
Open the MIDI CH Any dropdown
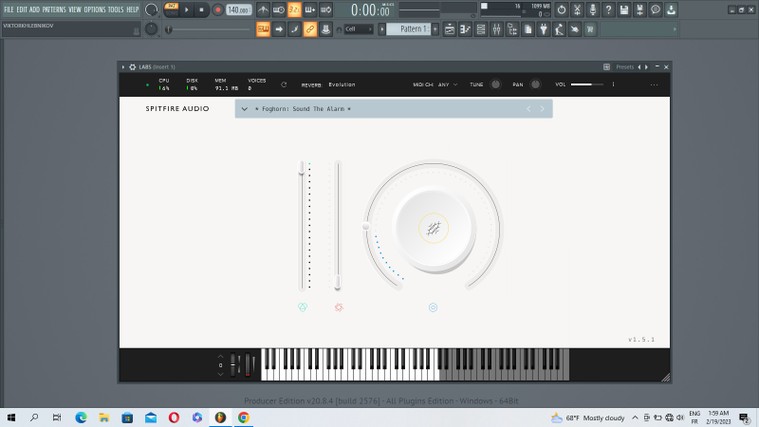447,85
